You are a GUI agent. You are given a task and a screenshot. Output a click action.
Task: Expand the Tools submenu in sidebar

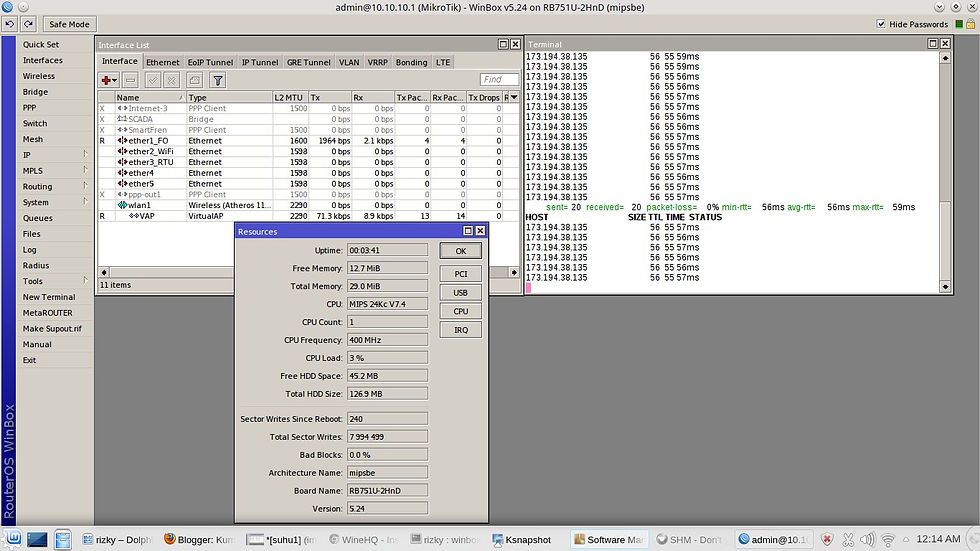point(54,281)
